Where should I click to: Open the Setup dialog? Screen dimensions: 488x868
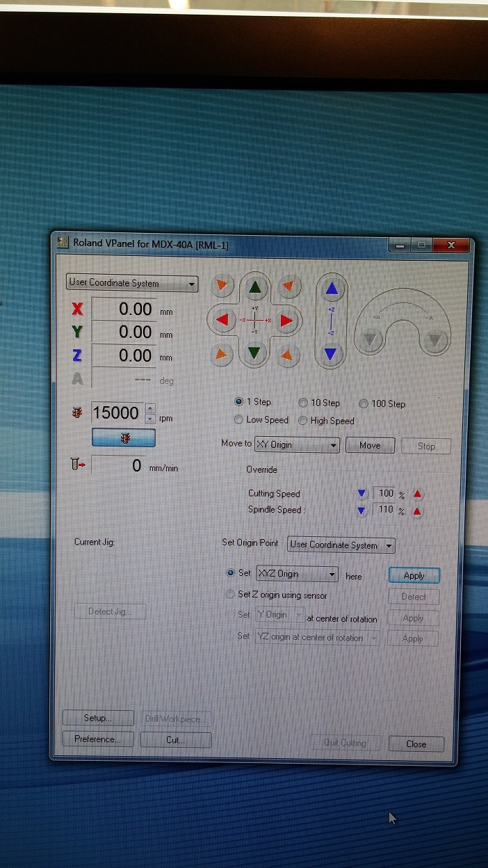pos(98,718)
